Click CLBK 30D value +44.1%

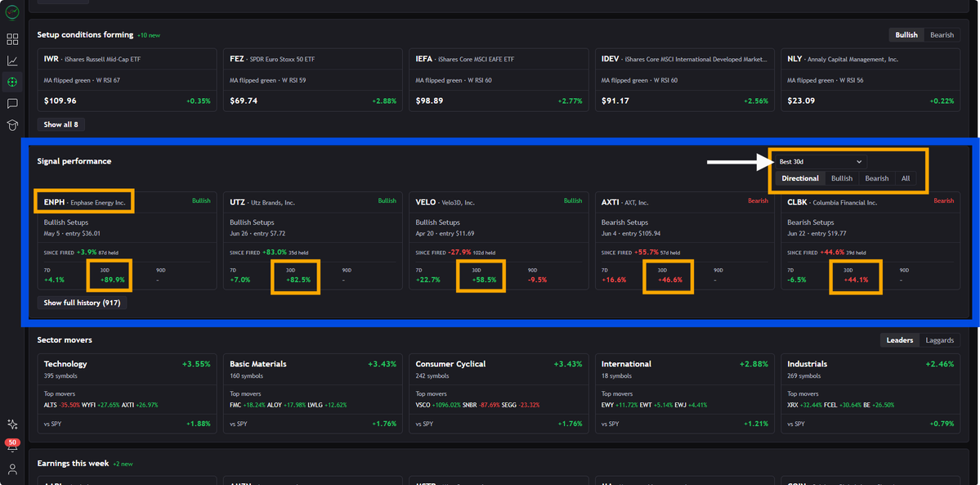856,280
